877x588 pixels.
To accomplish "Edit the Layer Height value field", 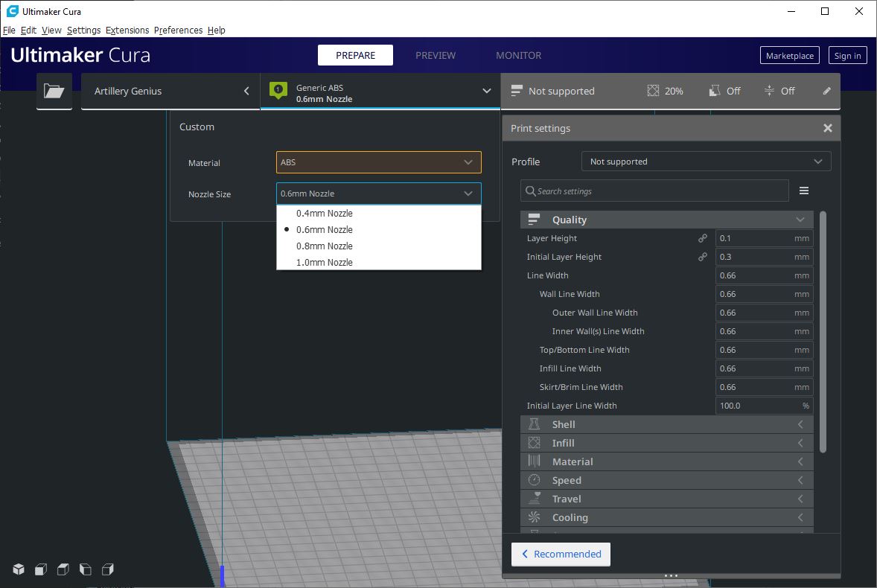I will click(764, 238).
